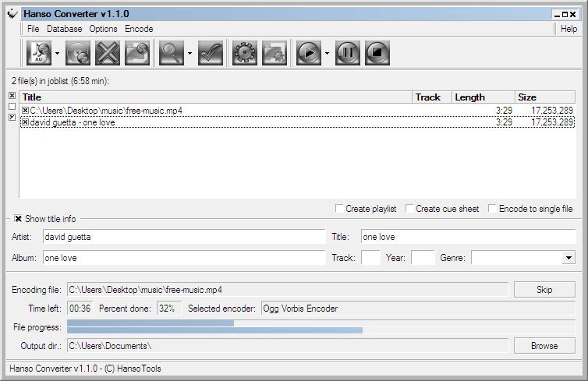Sort joblist by Track column header
Screen dimensions: 588x381
432,97
